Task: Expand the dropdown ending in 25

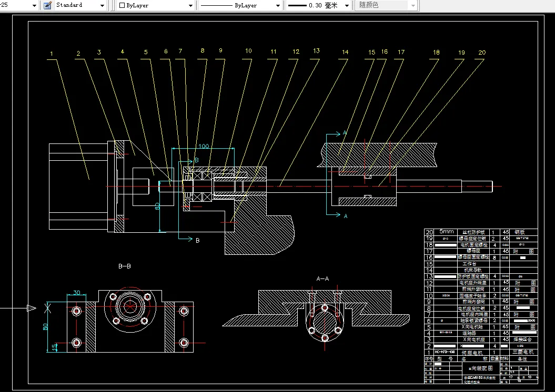Action: 34,6
